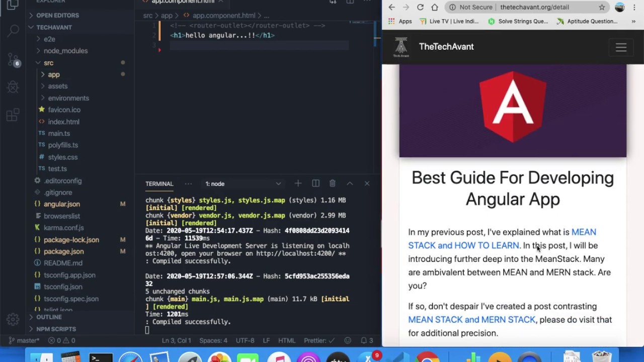Open the Extensions view
Viewport: 644px width, 362px height.
click(13, 116)
